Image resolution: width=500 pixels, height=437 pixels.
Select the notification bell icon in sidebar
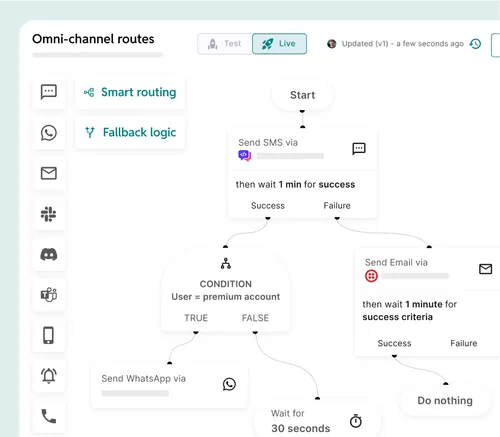click(x=49, y=376)
